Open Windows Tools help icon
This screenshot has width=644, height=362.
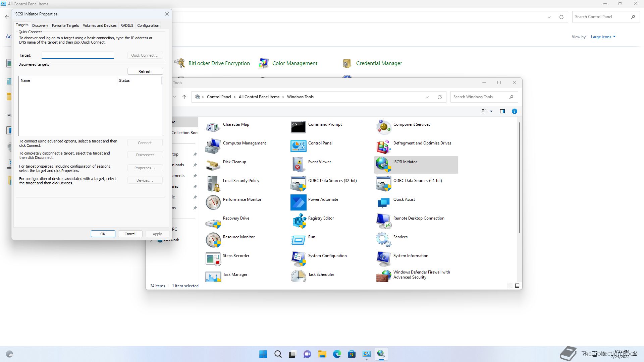click(x=514, y=111)
